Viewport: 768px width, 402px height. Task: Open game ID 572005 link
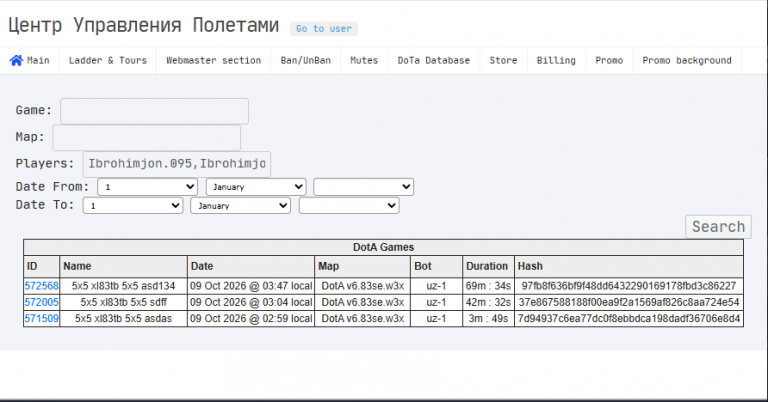tap(42, 302)
